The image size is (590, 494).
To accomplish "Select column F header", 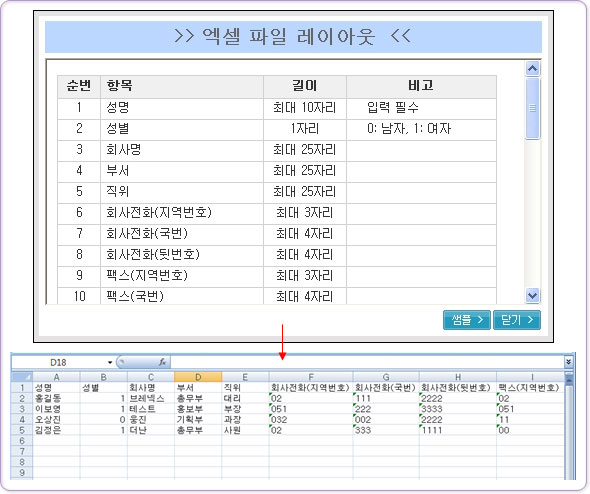I will [x=311, y=377].
